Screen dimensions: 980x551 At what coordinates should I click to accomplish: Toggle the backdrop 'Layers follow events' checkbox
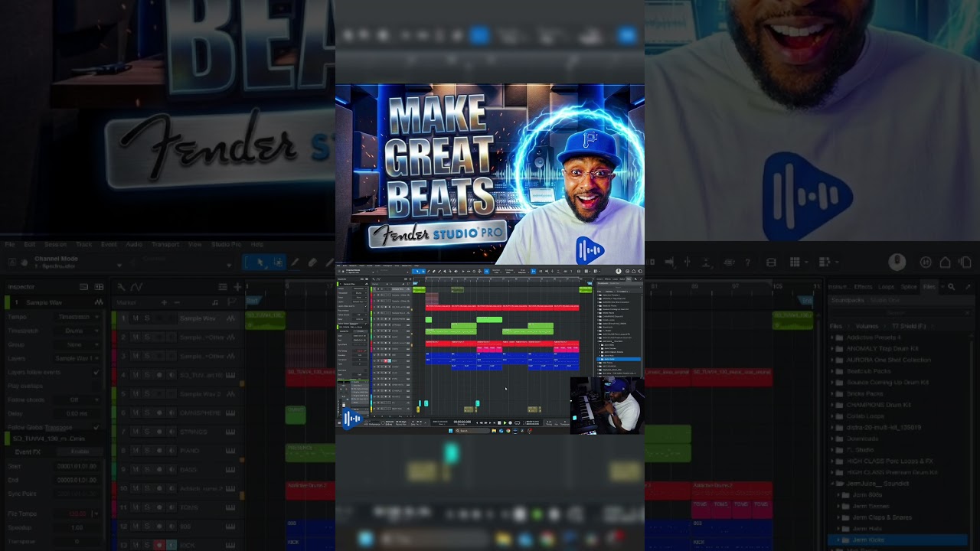coord(96,372)
